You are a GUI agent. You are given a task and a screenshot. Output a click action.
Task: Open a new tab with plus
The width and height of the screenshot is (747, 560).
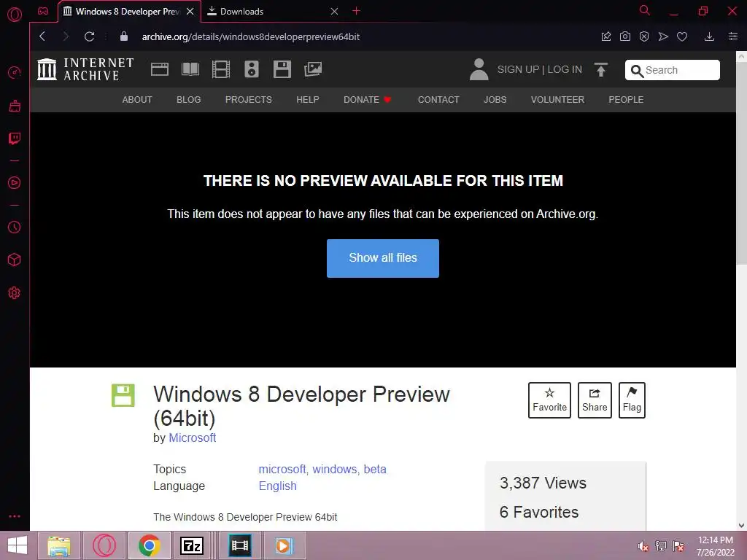(356, 10)
